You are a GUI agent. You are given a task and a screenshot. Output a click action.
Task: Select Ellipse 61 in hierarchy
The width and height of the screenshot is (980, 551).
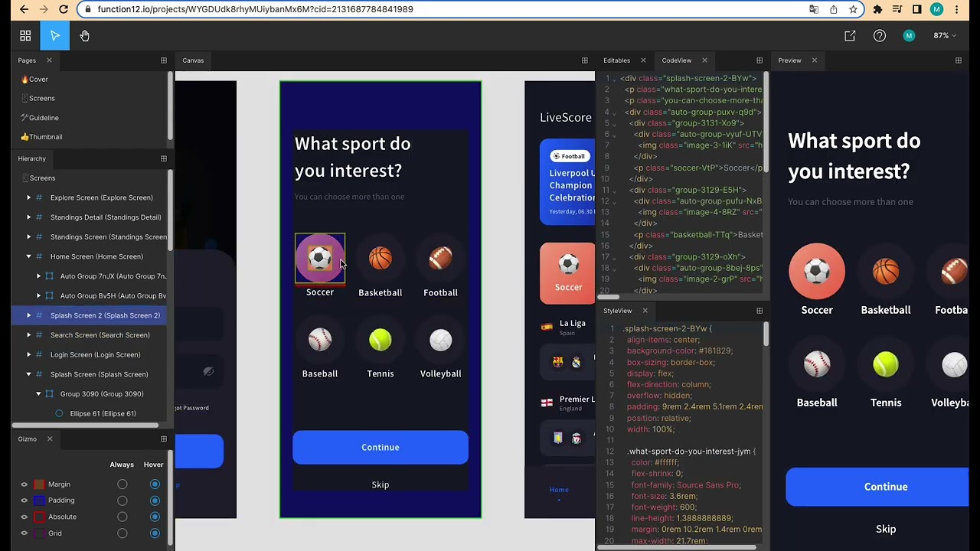pos(103,413)
